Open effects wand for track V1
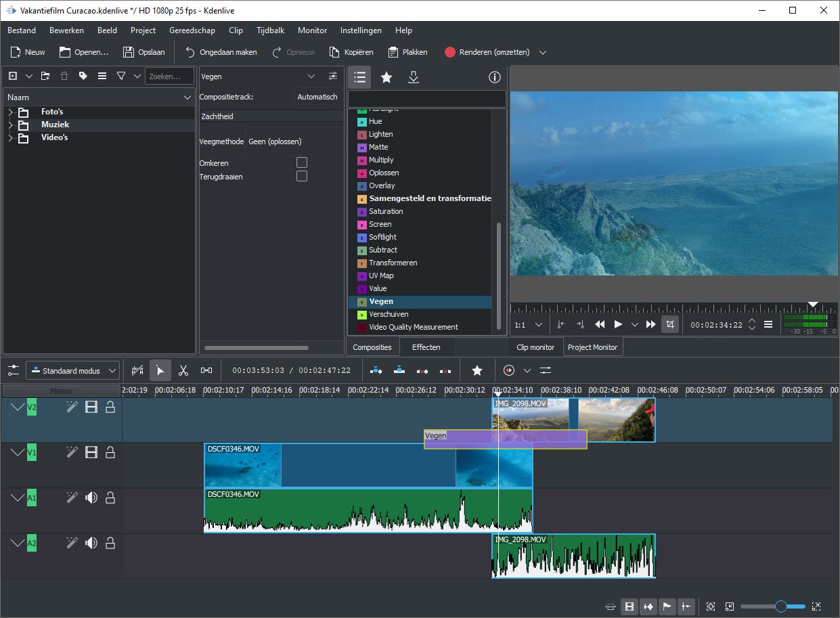Viewport: 840px width, 618px height. click(x=72, y=452)
